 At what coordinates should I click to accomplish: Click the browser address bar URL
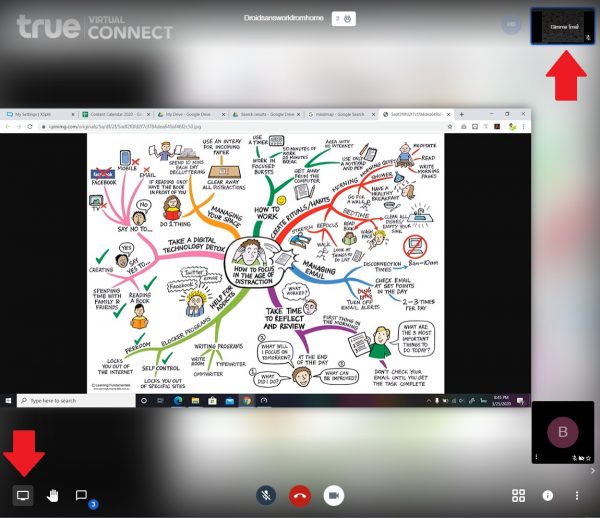pos(125,127)
